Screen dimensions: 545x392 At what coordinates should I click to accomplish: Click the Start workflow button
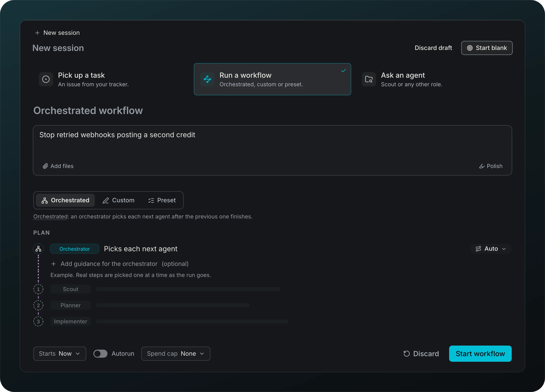point(480,353)
